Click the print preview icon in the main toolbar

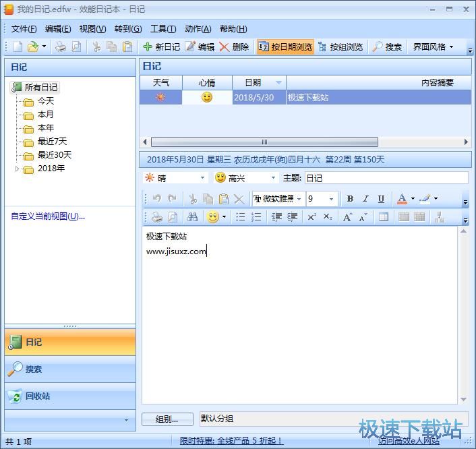coord(76,47)
